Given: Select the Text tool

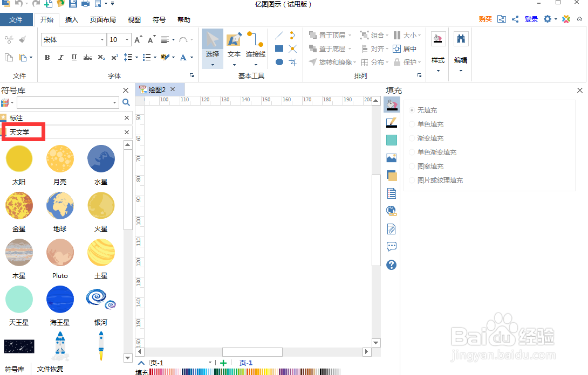Looking at the screenshot, I should (x=234, y=48).
